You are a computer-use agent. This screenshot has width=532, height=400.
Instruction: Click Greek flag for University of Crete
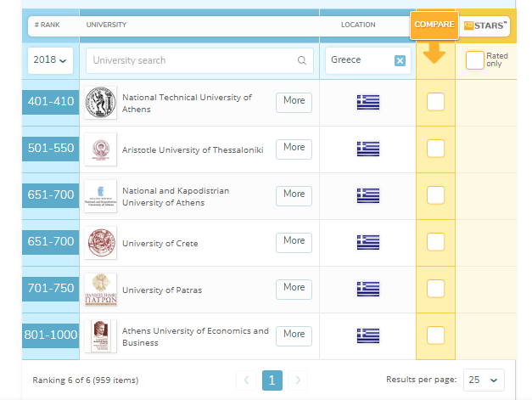point(368,242)
